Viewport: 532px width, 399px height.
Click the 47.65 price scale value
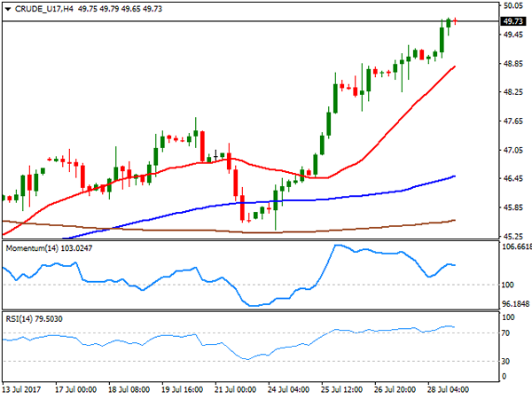click(513, 121)
